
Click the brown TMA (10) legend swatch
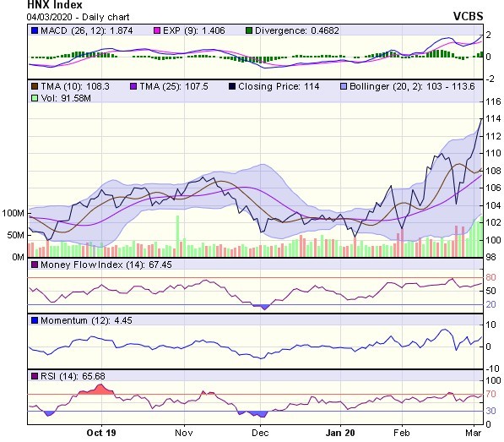(35, 86)
